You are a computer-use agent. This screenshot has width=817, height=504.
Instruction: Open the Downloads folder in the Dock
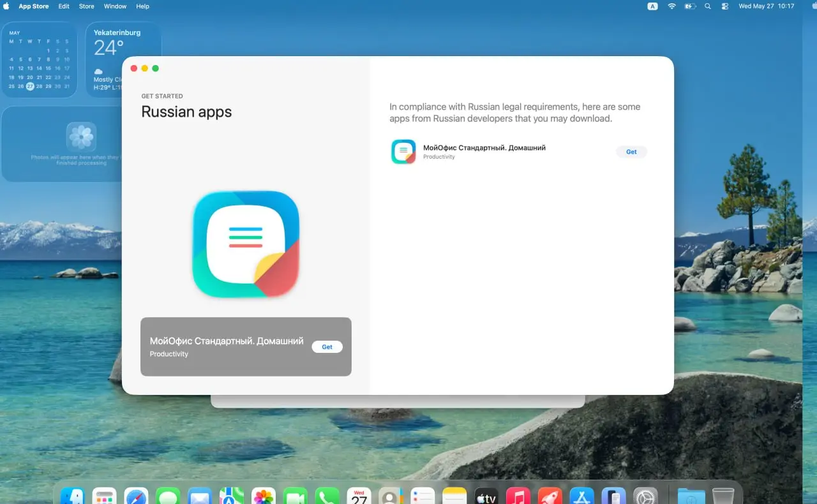[691, 497]
